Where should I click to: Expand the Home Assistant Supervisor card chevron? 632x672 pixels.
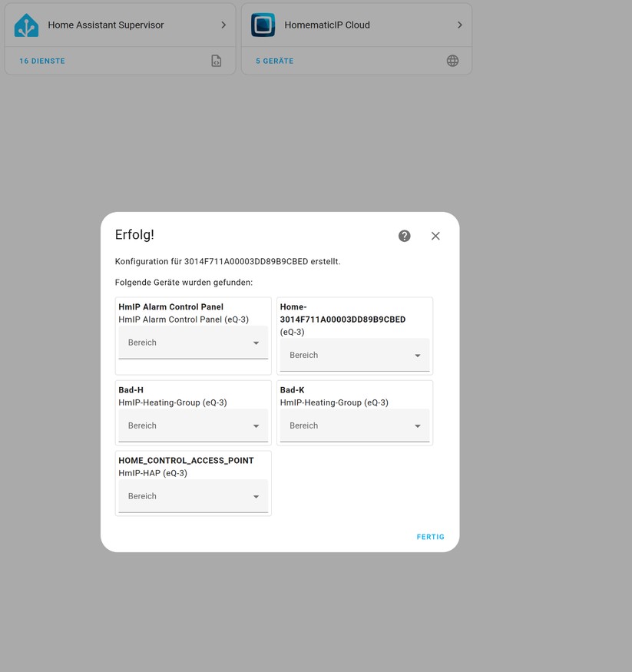tap(223, 24)
